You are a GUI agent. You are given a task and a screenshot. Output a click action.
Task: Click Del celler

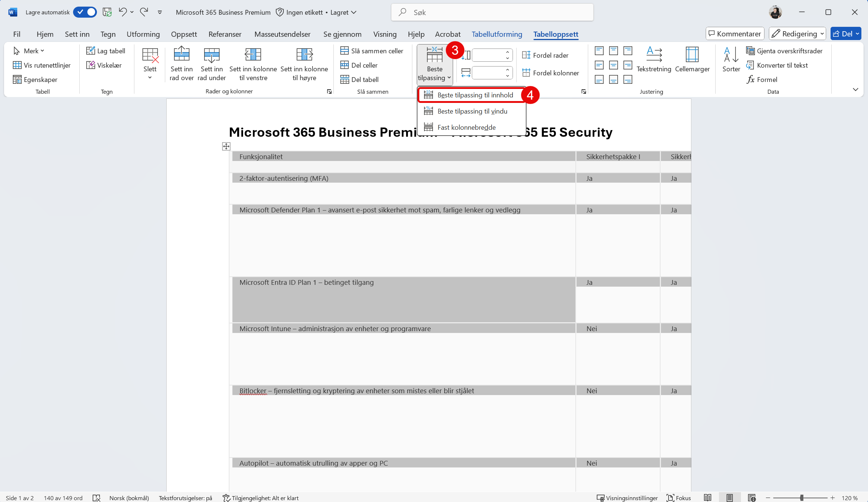pyautogui.click(x=359, y=65)
